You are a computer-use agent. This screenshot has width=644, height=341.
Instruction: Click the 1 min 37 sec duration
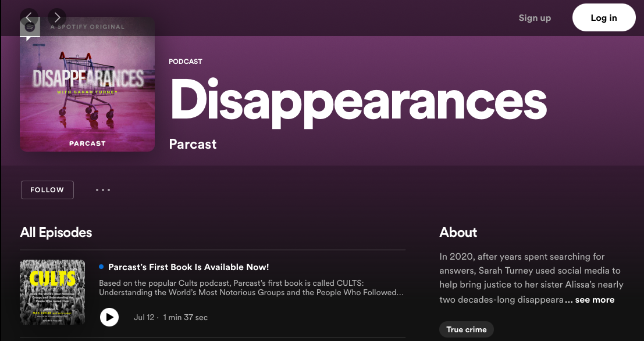185,317
